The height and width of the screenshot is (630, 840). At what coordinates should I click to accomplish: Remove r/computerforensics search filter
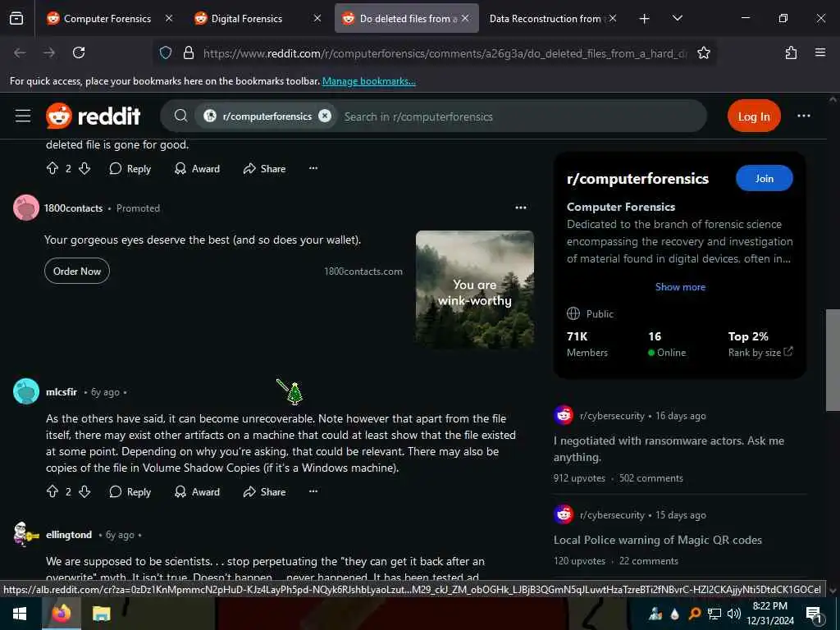pos(325,116)
